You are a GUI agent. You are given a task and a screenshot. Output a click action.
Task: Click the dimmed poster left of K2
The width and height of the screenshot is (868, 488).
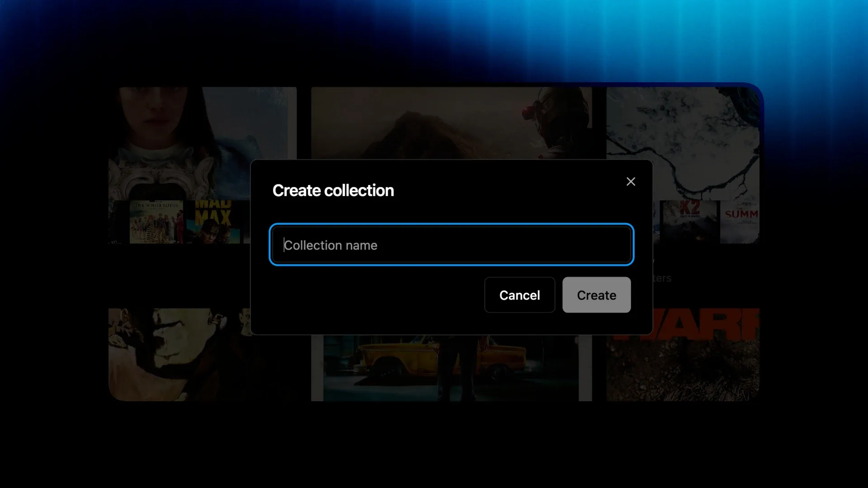tap(656, 222)
